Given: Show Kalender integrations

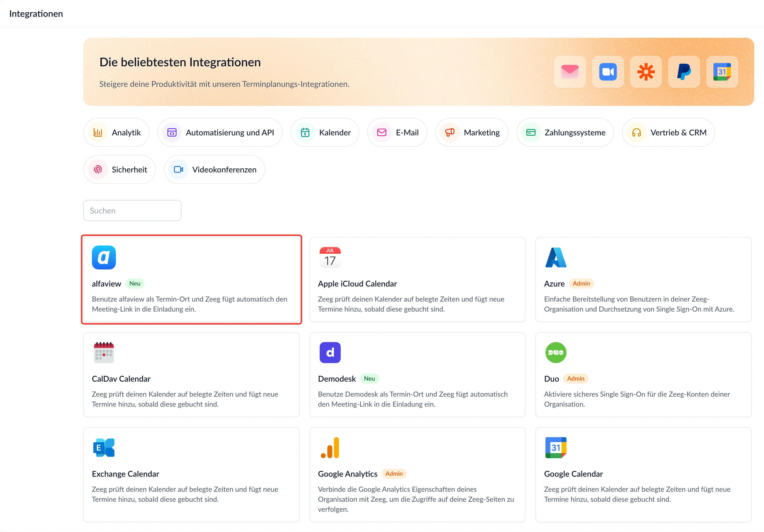Looking at the screenshot, I should 325,132.
